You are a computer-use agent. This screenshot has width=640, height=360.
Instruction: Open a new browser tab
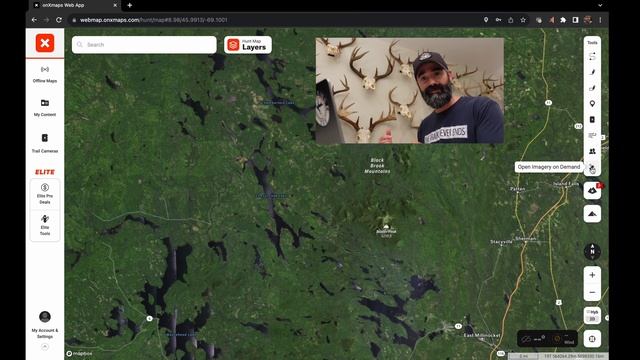pyautogui.click(x=129, y=5)
